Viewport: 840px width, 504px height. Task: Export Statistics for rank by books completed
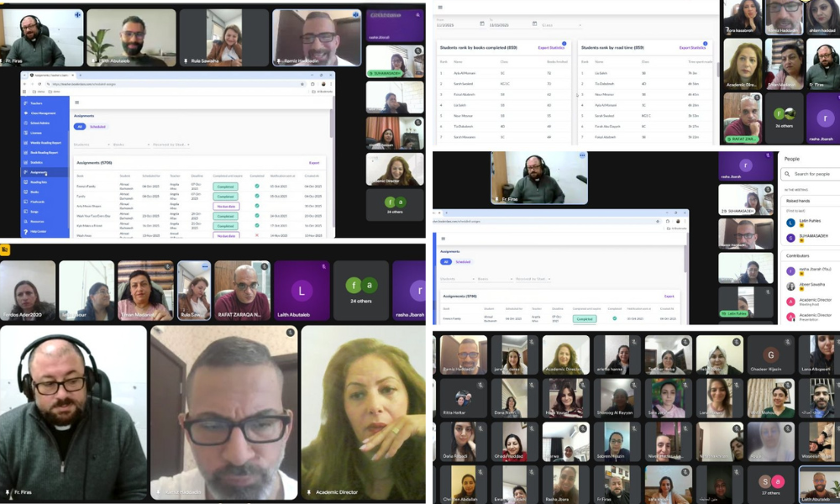click(x=553, y=48)
